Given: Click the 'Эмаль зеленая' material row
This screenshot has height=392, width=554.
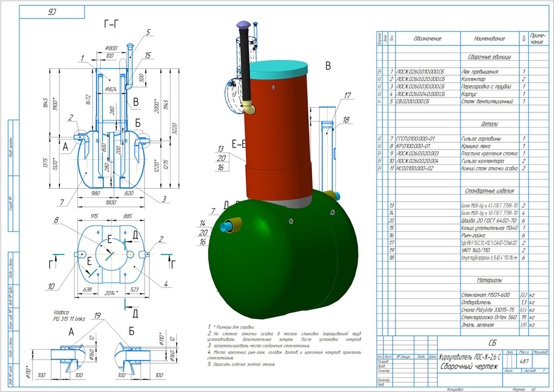Looking at the screenshot, I should tap(477, 325).
